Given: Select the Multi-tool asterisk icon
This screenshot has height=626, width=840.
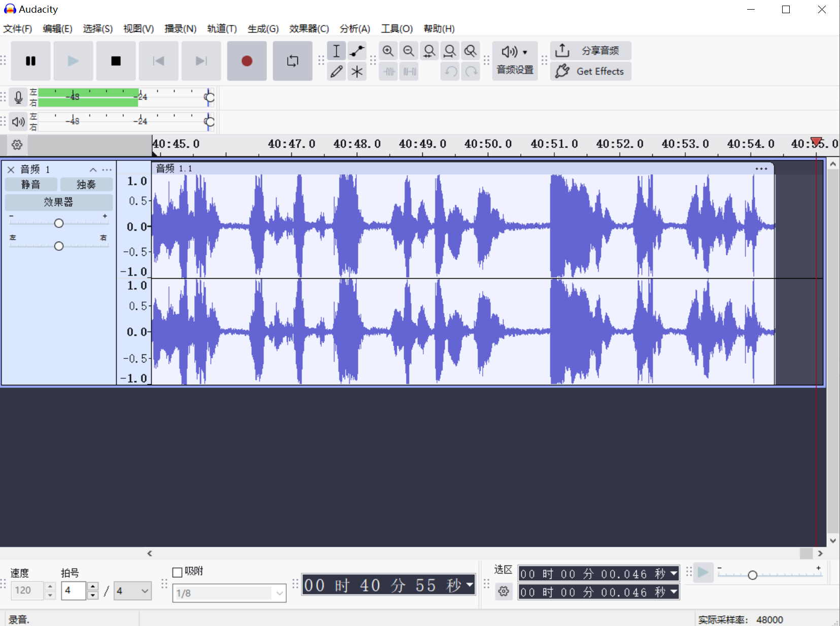Looking at the screenshot, I should click(357, 72).
